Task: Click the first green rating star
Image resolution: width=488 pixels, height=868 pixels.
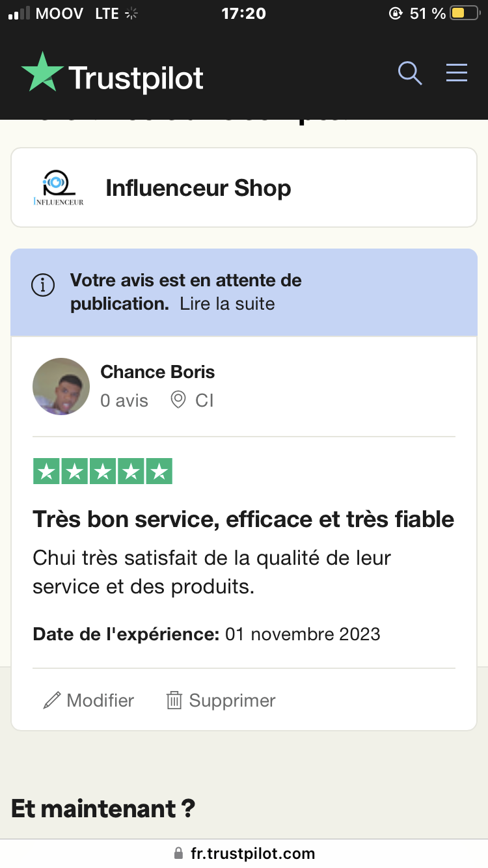Action: (46, 472)
